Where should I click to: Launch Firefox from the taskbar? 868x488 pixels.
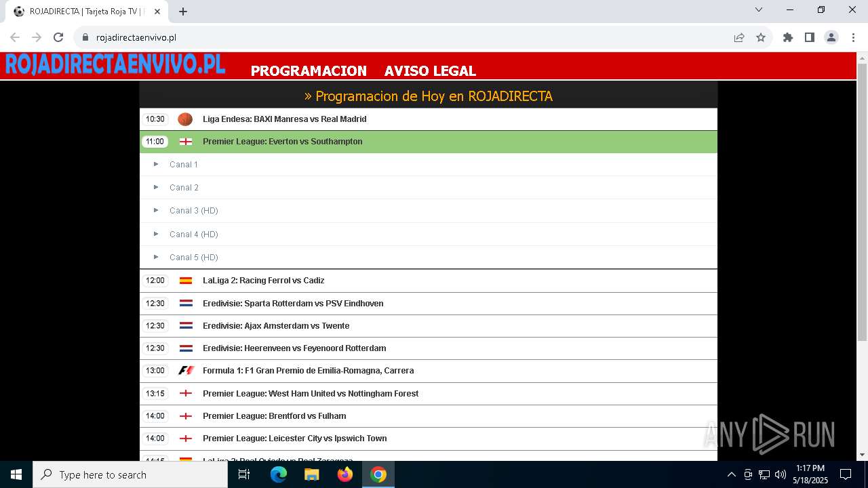point(345,474)
